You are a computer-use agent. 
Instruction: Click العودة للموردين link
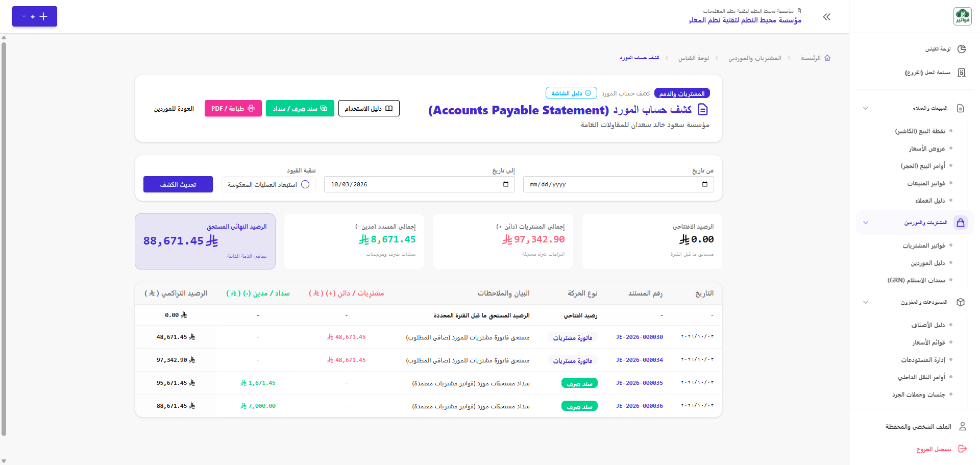[x=174, y=109]
